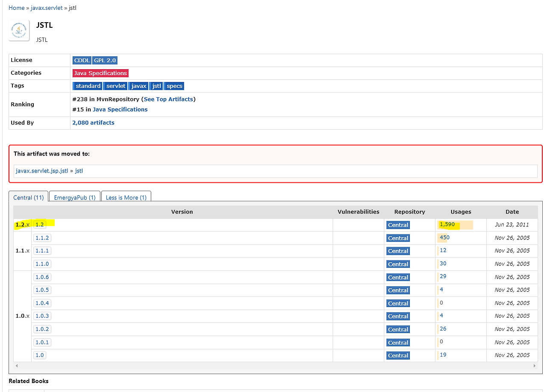
Task: Open See Top Artifacts link
Action: pos(168,99)
